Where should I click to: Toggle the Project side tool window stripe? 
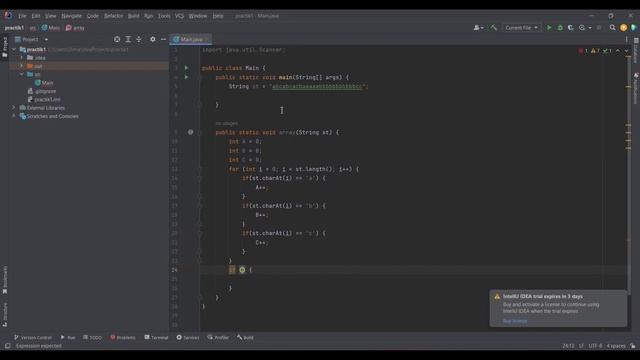[5, 47]
